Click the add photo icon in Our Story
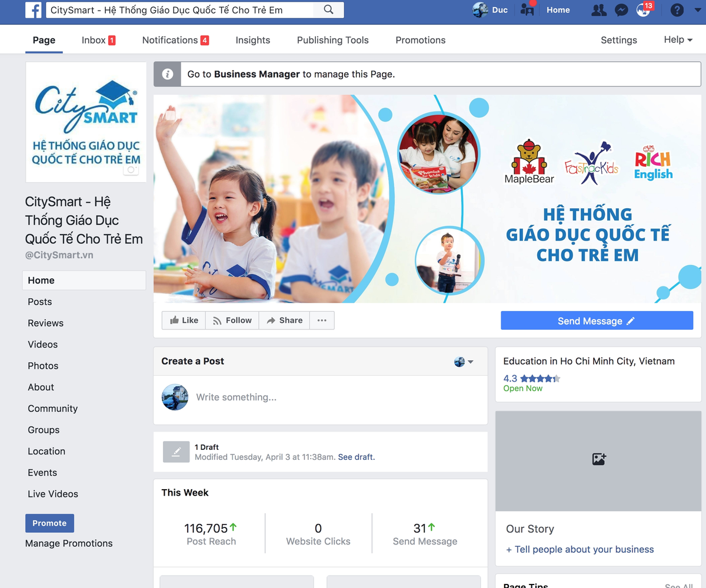The height and width of the screenshot is (588, 706). (x=599, y=459)
